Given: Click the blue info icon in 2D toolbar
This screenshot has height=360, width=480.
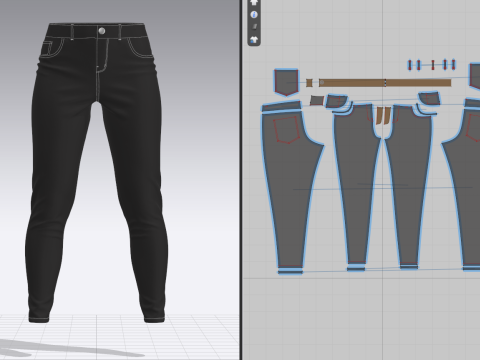Looking at the screenshot, I should [x=254, y=15].
